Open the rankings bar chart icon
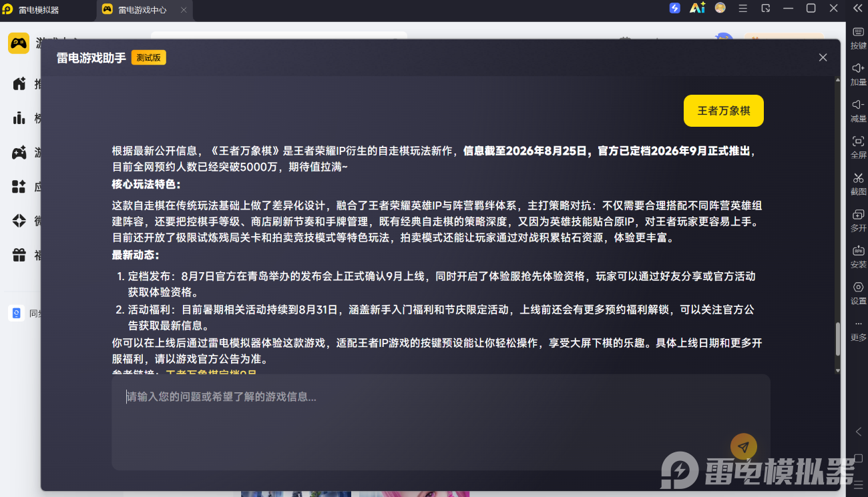868x497 pixels. pyautogui.click(x=19, y=118)
